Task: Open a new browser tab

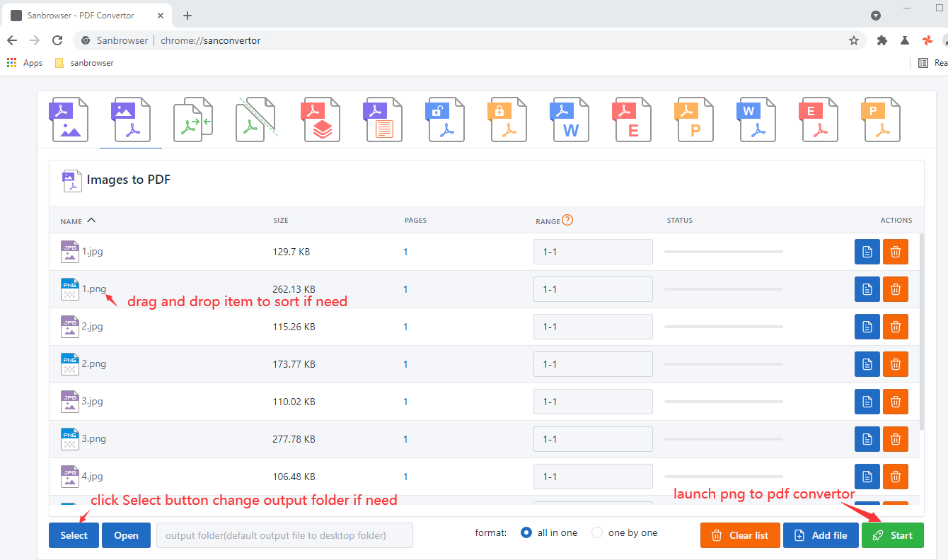Action: tap(187, 16)
